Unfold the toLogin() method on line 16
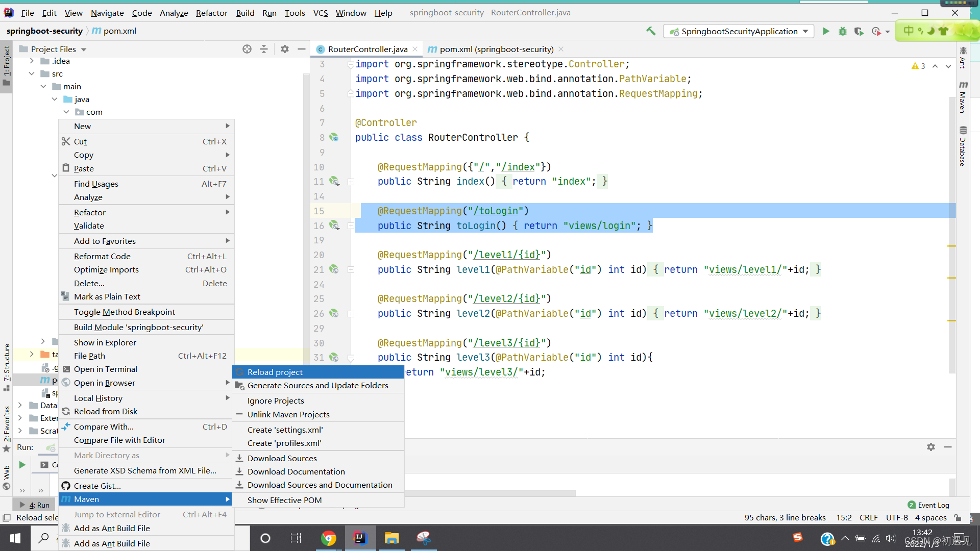Screen dimensions: 980x551 [x=351, y=226]
